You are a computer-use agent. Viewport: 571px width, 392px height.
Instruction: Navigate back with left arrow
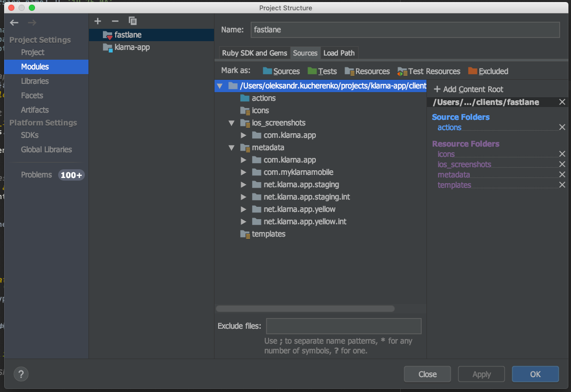tap(14, 22)
